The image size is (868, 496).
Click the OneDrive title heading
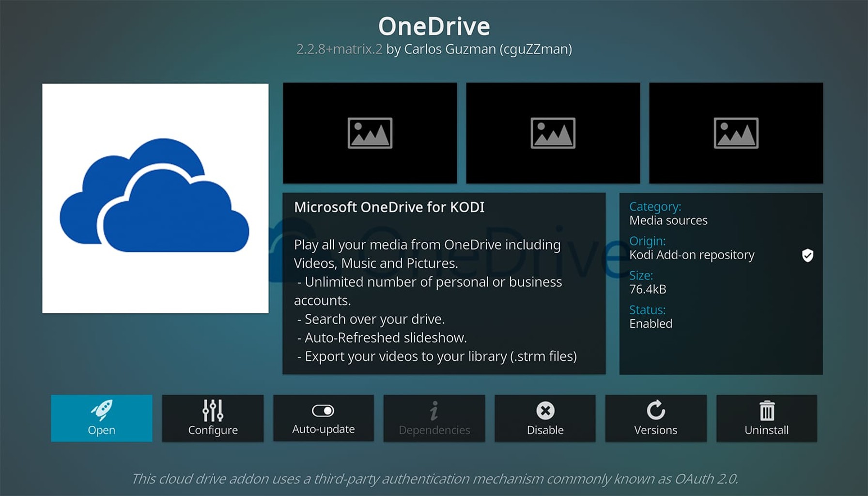coord(434,26)
